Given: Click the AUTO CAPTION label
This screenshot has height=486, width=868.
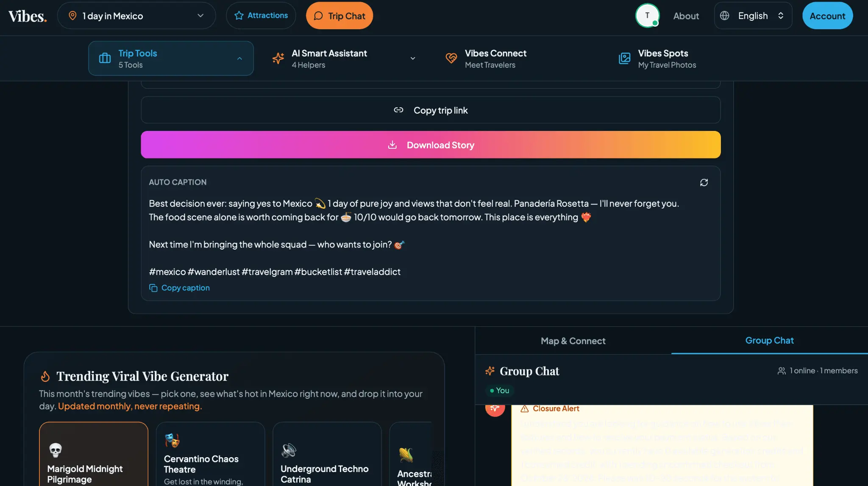Looking at the screenshot, I should point(178,182).
